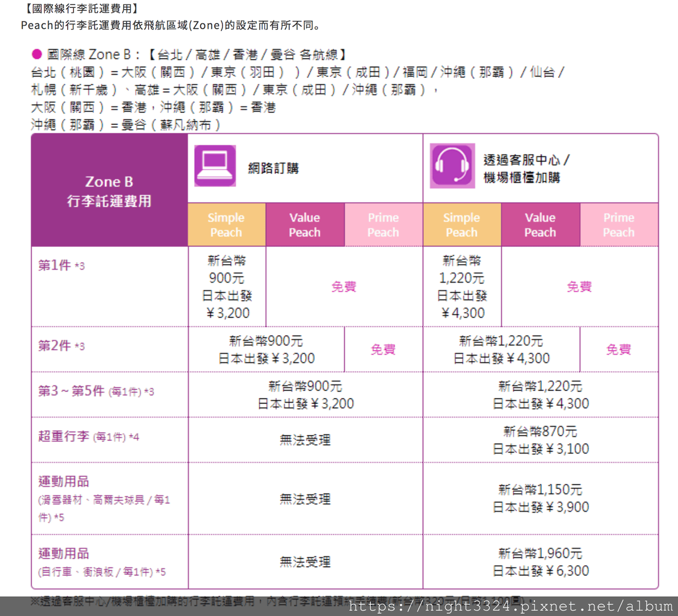This screenshot has width=678, height=616.
Task: Click 第1件 online 免費 cell
Action: [x=344, y=287]
